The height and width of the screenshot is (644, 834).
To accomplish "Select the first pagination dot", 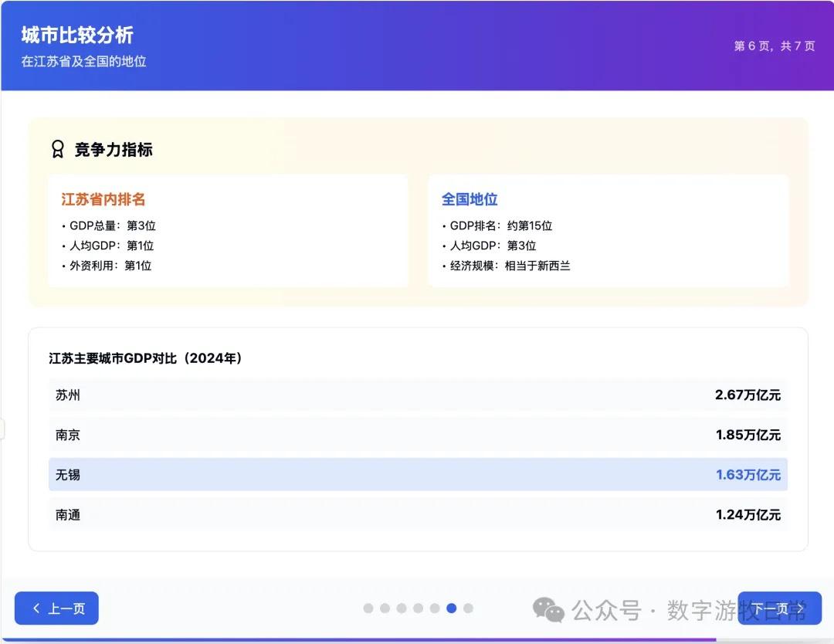I will [x=369, y=608].
